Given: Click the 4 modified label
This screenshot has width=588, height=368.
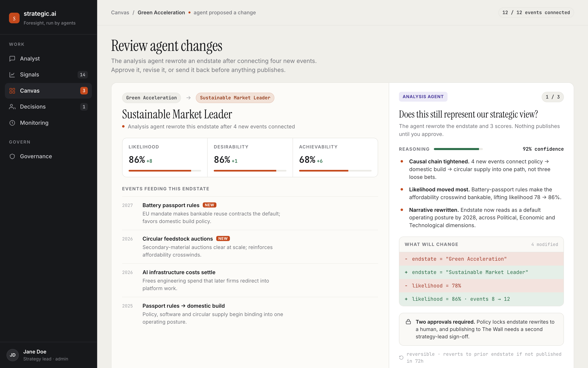Looking at the screenshot, I should coord(545,244).
